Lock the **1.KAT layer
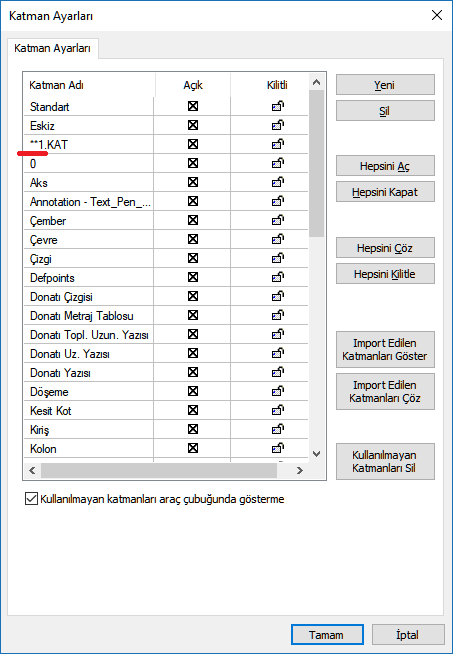This screenshot has width=453, height=654. click(277, 144)
